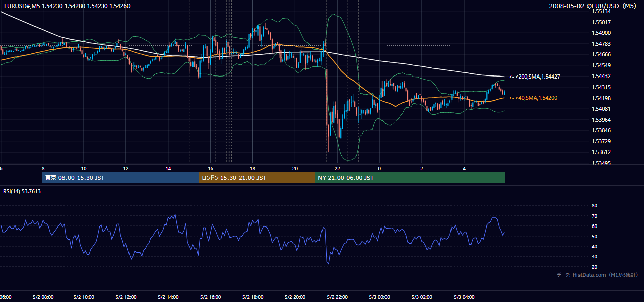Click the 5/2 22:00 time label
This screenshot has height=302, width=644.
pyautogui.click(x=338, y=297)
